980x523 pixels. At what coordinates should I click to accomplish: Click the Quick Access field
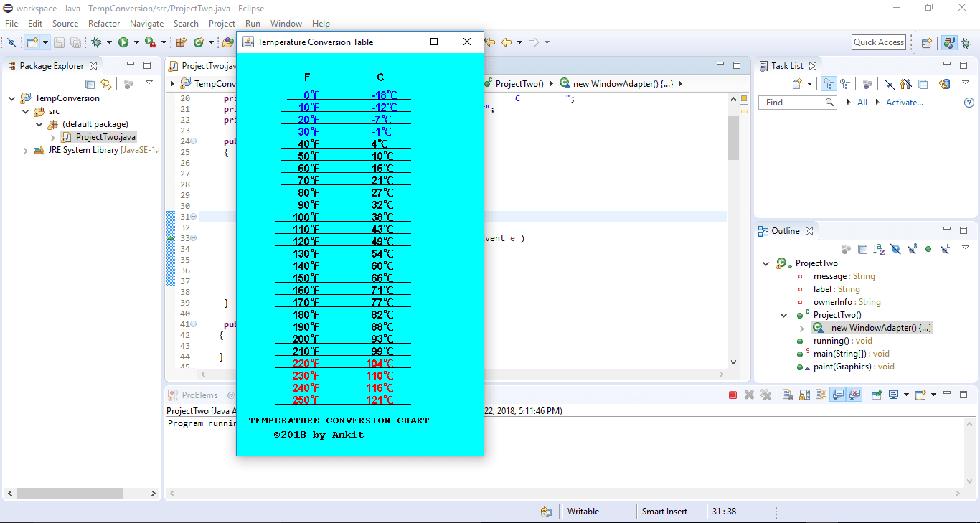[879, 42]
